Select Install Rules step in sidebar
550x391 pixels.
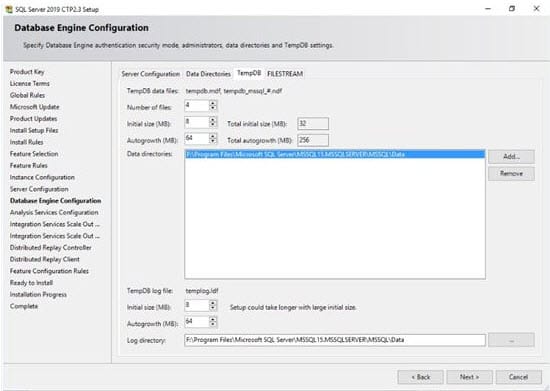point(26,142)
